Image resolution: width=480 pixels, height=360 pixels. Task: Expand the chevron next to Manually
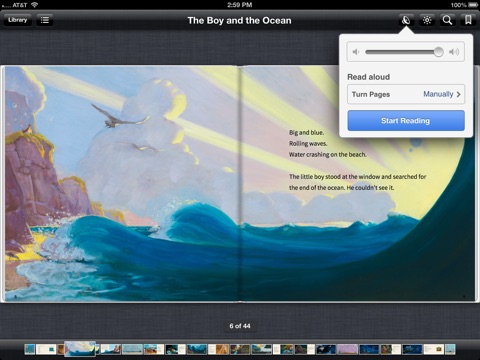[459, 94]
